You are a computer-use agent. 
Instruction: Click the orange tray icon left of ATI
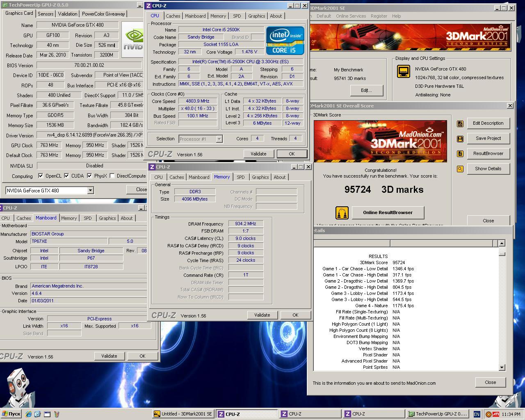[488, 414]
